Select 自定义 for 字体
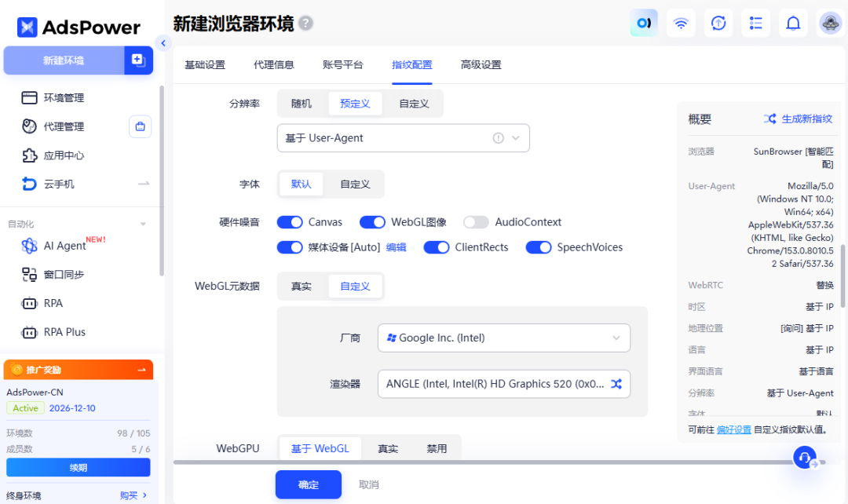The height and width of the screenshot is (504, 848). point(355,184)
